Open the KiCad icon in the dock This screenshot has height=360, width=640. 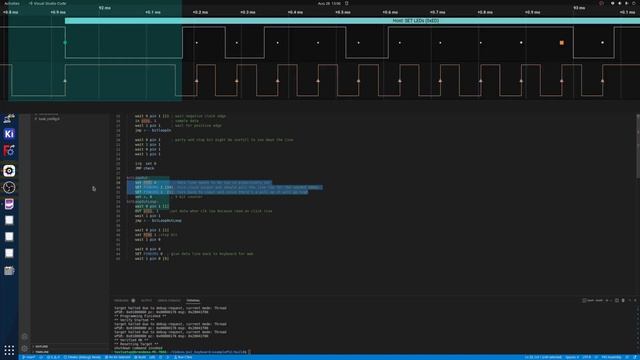[9, 134]
